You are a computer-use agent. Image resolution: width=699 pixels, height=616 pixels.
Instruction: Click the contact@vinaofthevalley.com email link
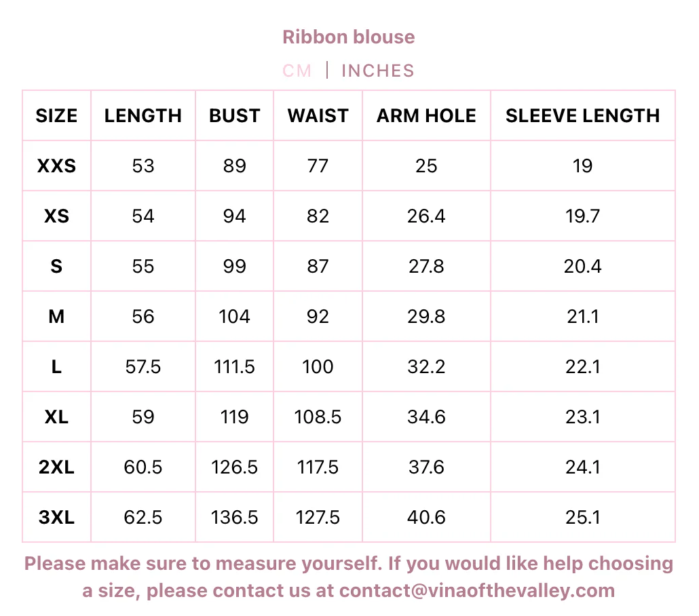tap(477, 590)
